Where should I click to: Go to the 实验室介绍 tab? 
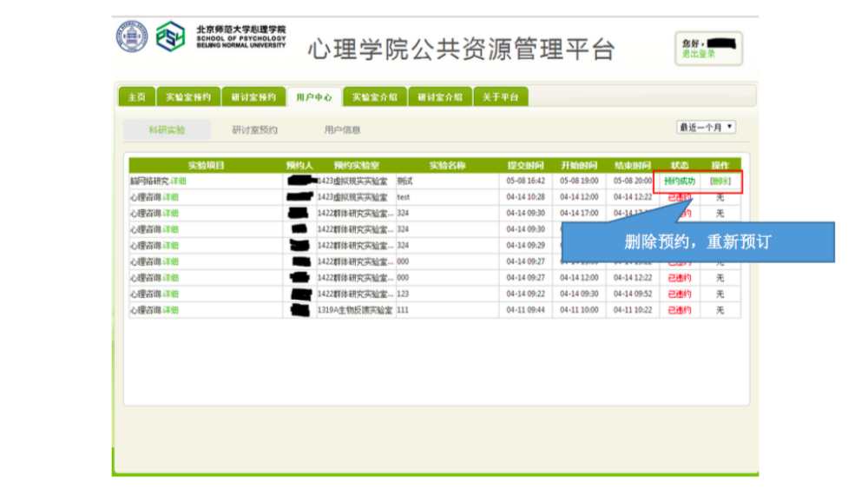[x=374, y=97]
